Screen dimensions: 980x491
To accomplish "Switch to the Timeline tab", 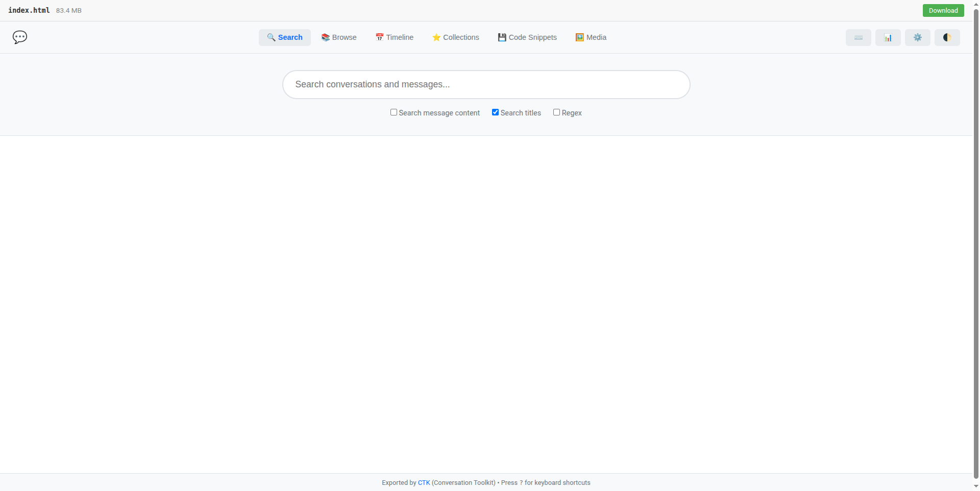I will pos(394,37).
